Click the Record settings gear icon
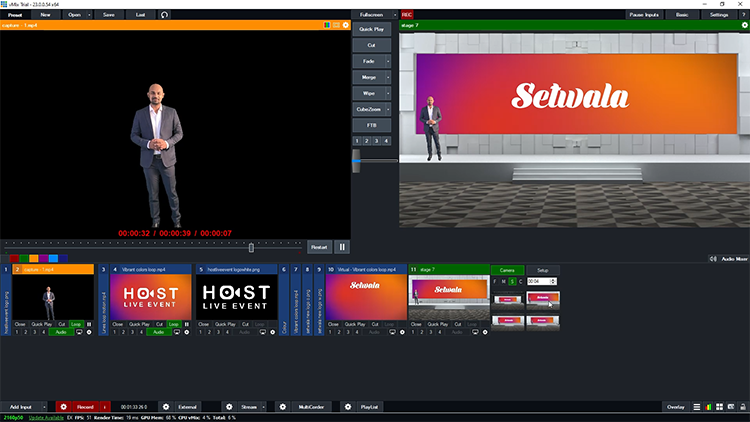750x422 pixels. 63,407
